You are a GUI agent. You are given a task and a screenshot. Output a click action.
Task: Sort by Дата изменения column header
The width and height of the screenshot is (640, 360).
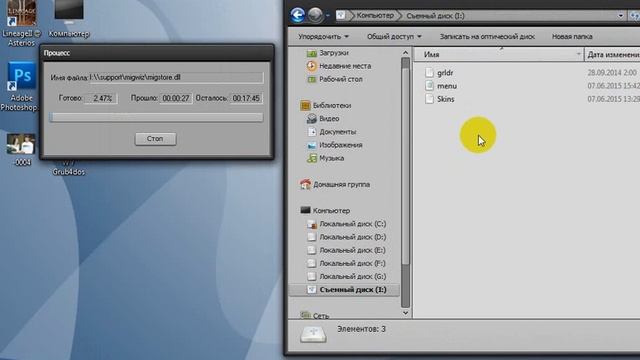pos(613,54)
